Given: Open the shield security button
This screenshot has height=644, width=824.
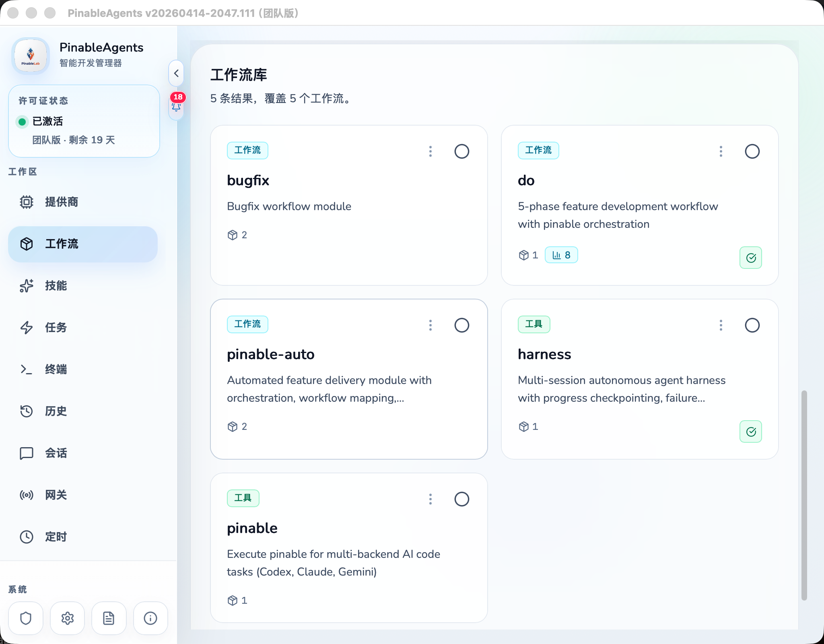Looking at the screenshot, I should click(26, 618).
